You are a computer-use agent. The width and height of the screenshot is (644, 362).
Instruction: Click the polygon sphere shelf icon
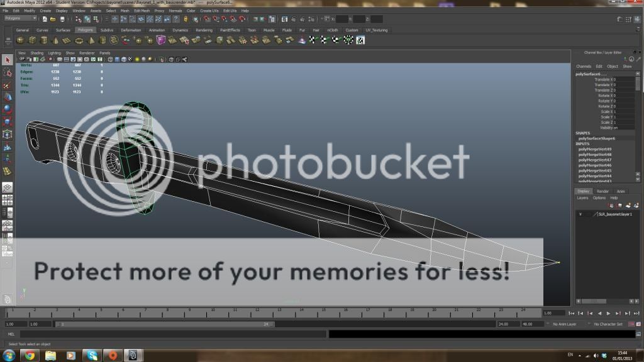20,40
